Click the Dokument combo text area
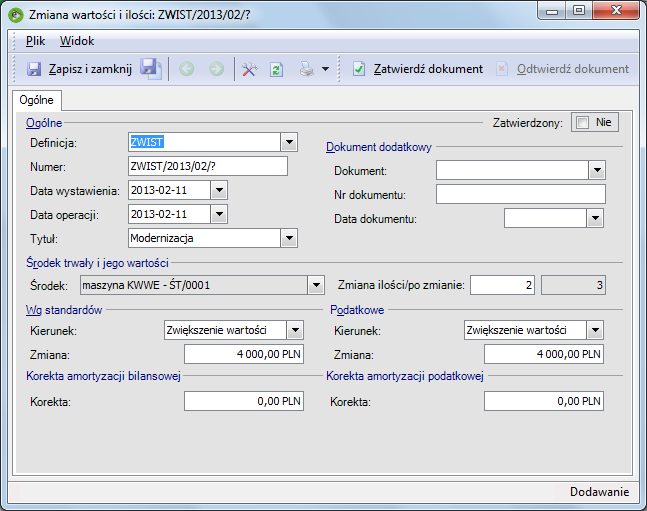The image size is (647, 511). point(512,170)
